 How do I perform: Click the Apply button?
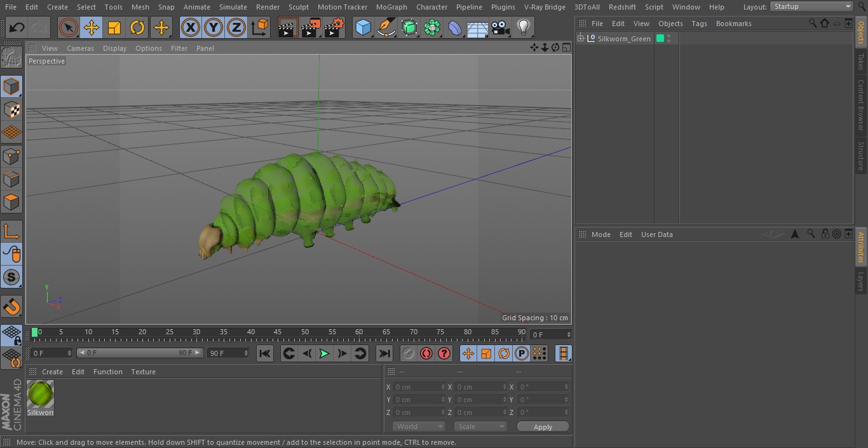point(543,427)
